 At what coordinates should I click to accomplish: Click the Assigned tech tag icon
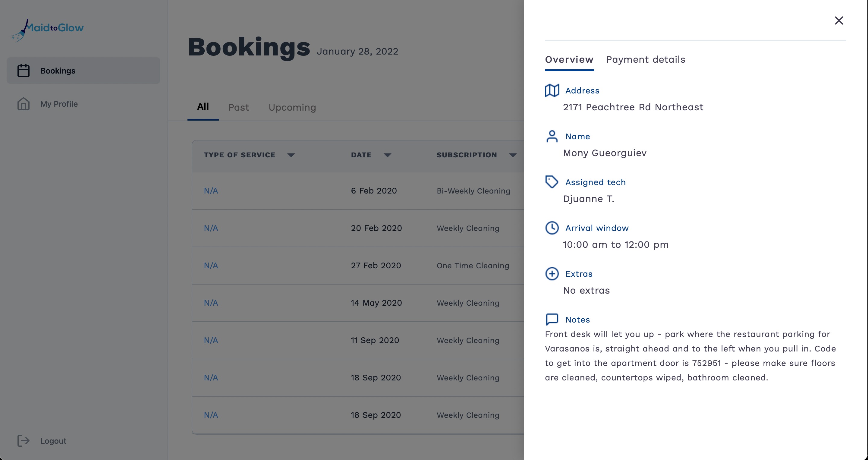click(552, 182)
